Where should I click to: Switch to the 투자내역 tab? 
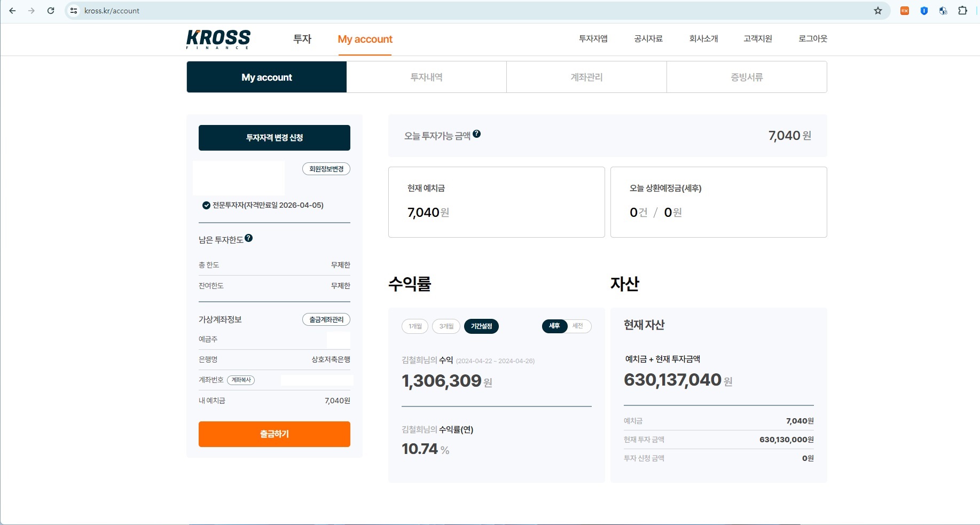[426, 77]
